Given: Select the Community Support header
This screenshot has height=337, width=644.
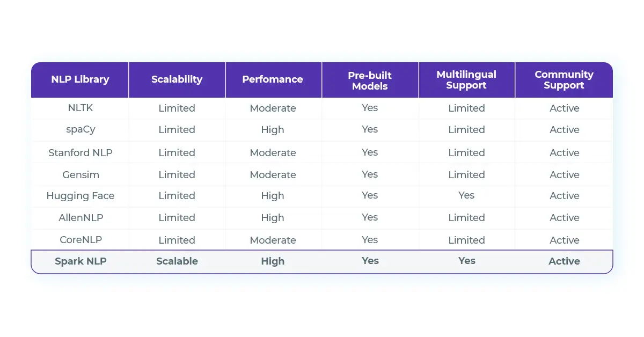Looking at the screenshot, I should [564, 80].
